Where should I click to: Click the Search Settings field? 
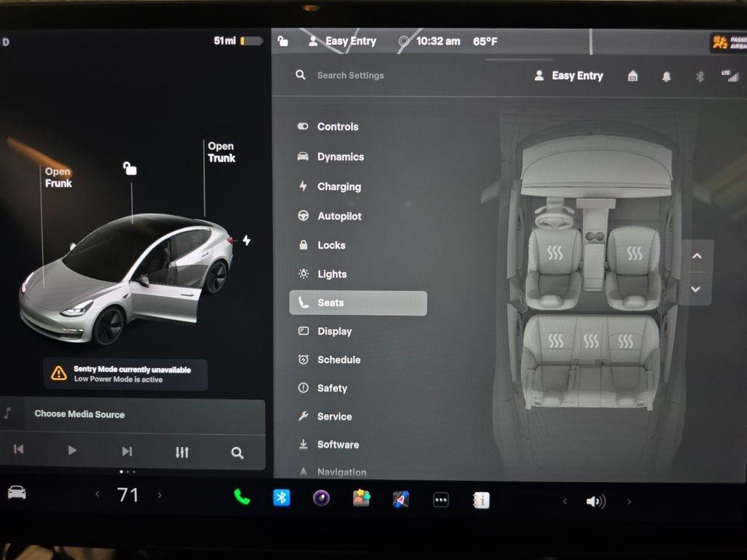tap(350, 75)
